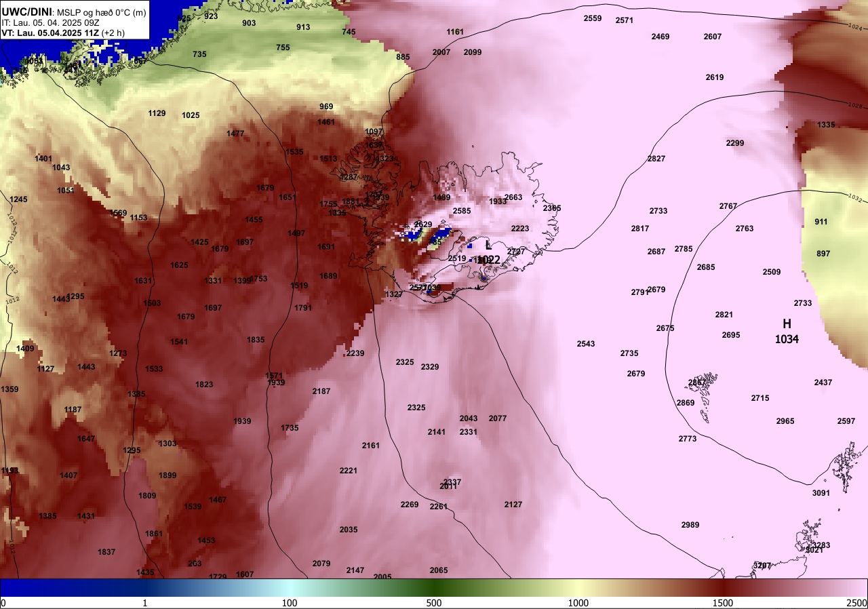The width and height of the screenshot is (868, 609).
Task: Click the height value 2299
Action: coord(735,143)
